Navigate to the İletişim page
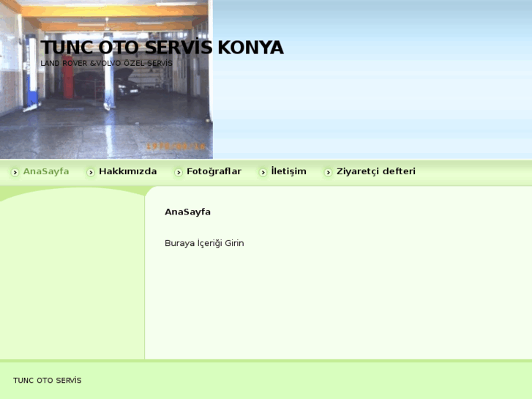This screenshot has height=399, width=532. pyautogui.click(x=288, y=171)
